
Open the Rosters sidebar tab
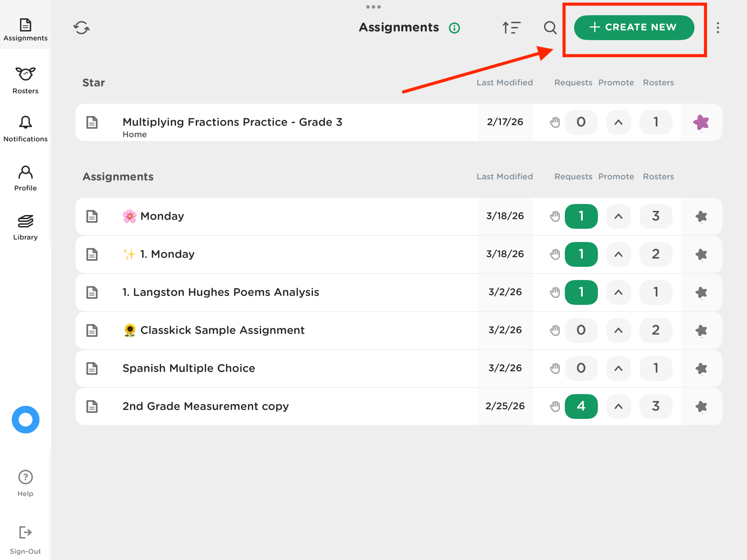tap(25, 81)
